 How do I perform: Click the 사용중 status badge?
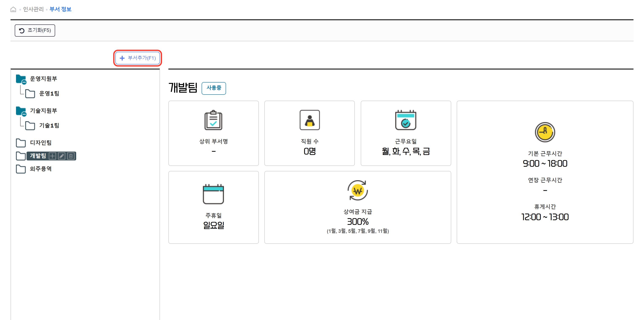pyautogui.click(x=214, y=88)
